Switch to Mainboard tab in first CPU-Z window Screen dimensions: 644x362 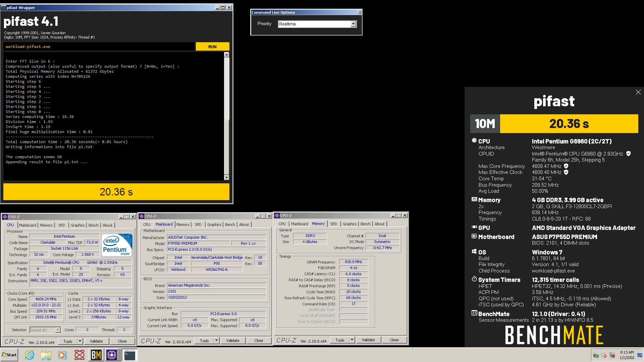(x=28, y=225)
